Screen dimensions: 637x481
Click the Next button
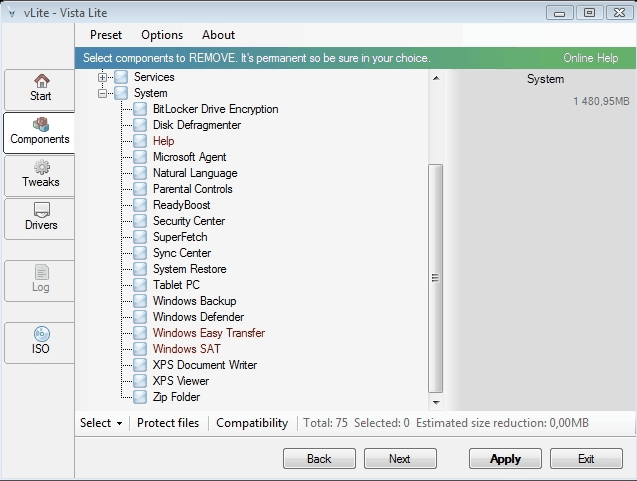click(x=400, y=459)
